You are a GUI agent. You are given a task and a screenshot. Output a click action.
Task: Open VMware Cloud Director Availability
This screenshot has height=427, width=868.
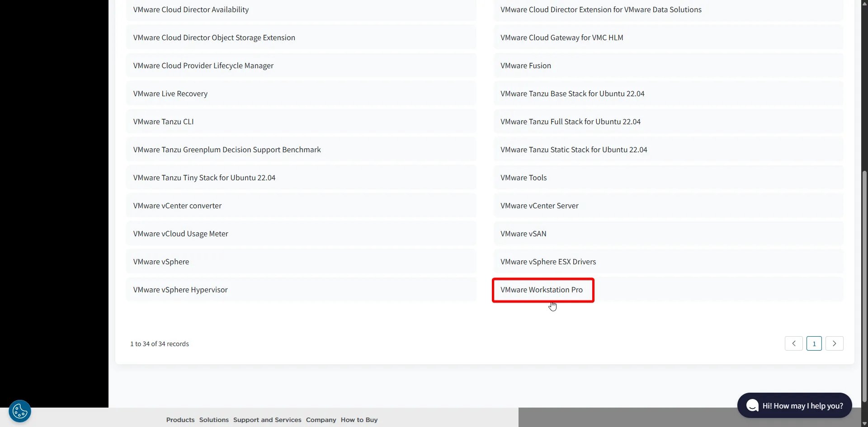tap(301, 9)
